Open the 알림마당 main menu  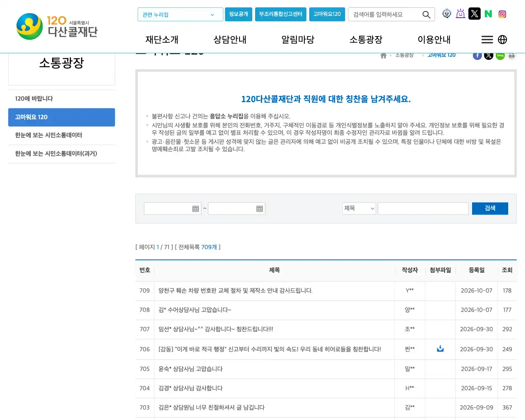298,40
